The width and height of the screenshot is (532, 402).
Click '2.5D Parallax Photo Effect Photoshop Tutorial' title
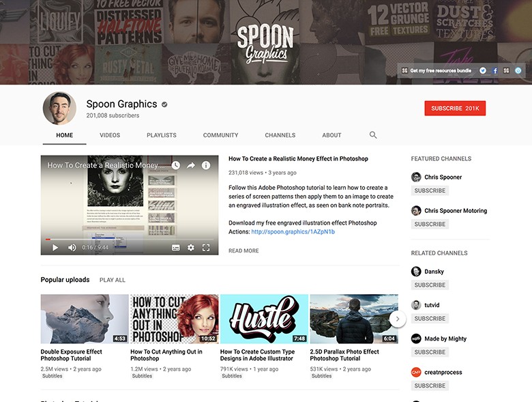344,355
